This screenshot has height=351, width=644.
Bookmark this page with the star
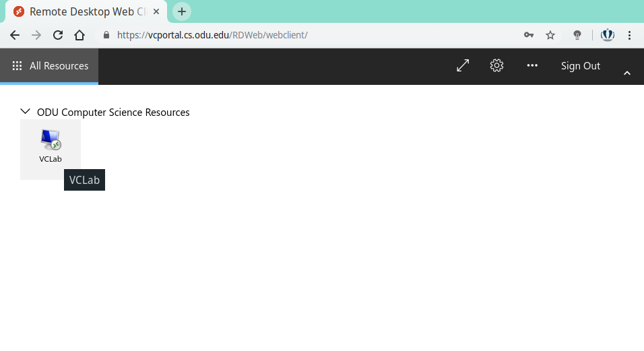click(550, 35)
